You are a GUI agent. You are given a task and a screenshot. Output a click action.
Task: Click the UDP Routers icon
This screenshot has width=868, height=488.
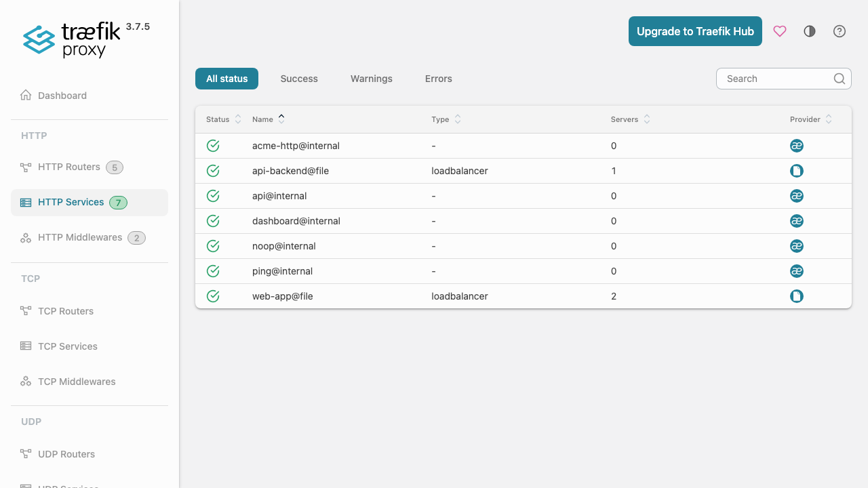(26, 454)
